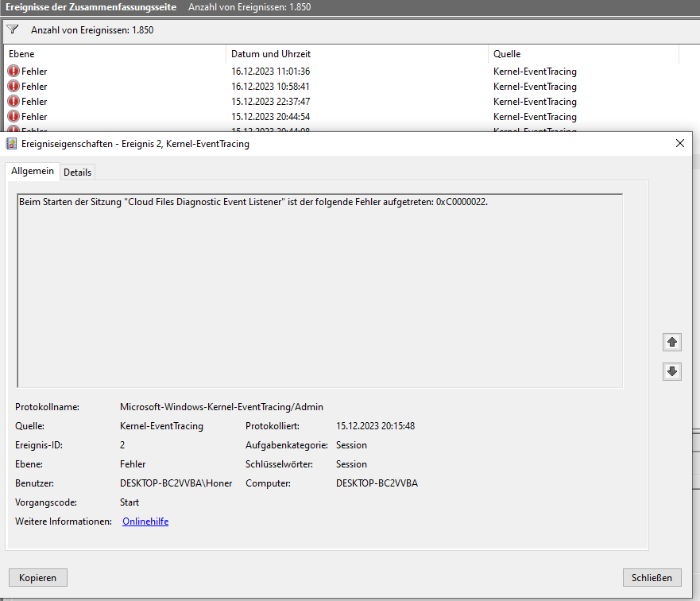
Task: Click the Protokolliert value 15.12.2023 20:15:48
Action: coord(376,426)
